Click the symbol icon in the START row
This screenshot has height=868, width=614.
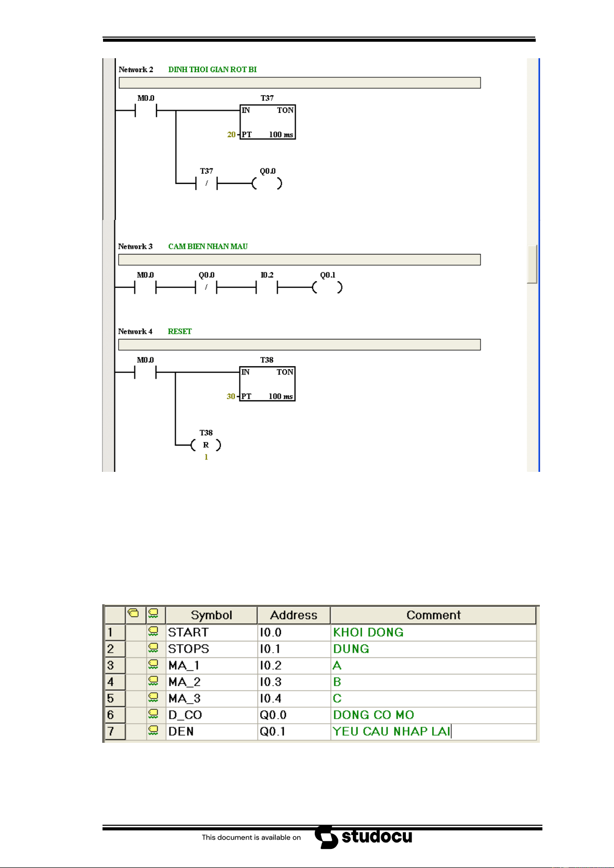[153, 632]
